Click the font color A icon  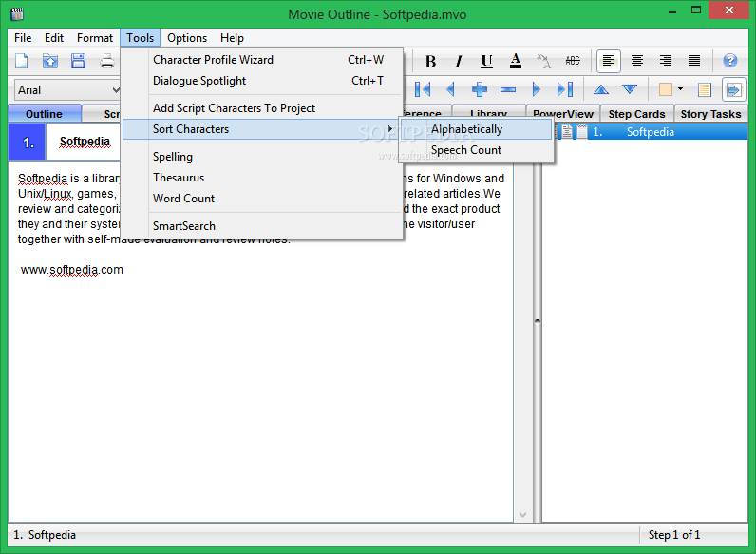[x=516, y=61]
